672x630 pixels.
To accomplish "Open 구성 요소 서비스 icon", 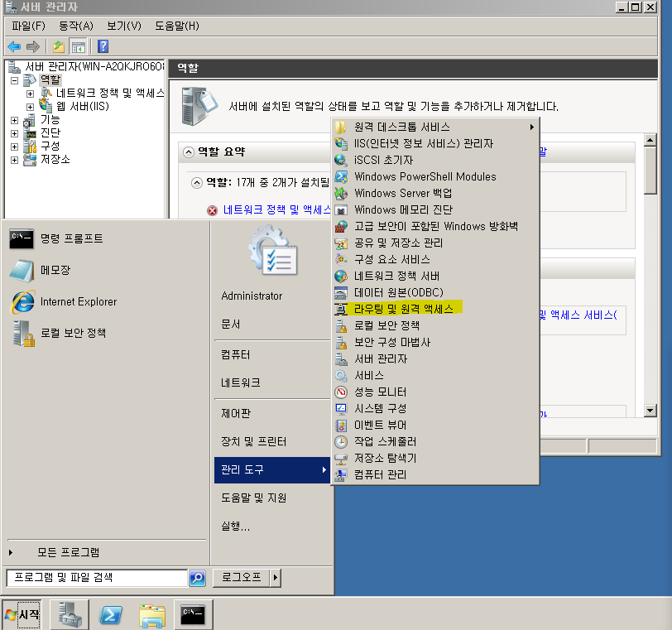I will [341, 260].
